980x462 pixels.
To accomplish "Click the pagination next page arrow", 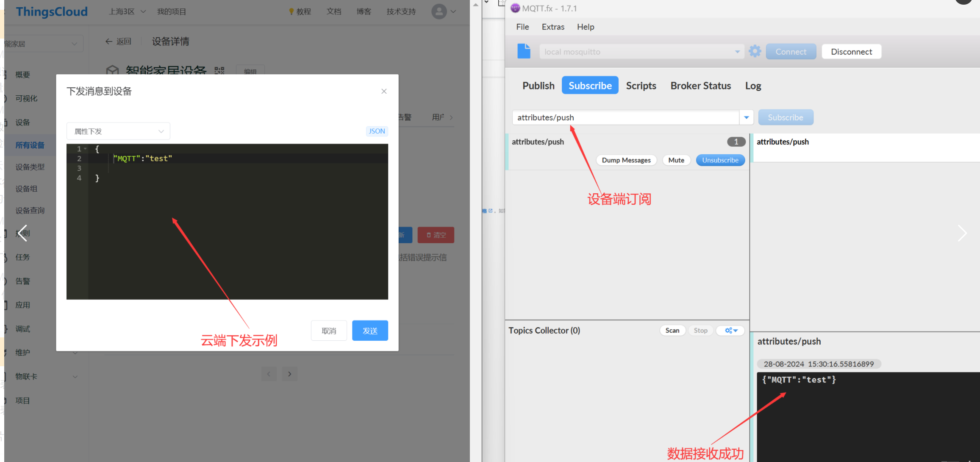I will 289,374.
